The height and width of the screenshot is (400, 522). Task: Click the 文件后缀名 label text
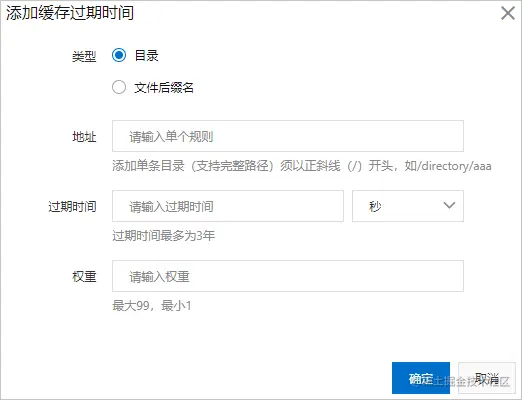tap(164, 88)
